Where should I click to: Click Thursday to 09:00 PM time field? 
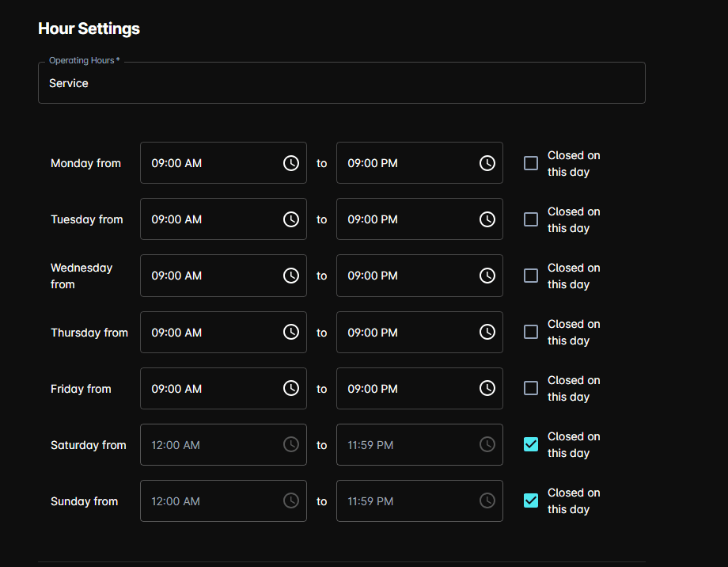tap(419, 333)
